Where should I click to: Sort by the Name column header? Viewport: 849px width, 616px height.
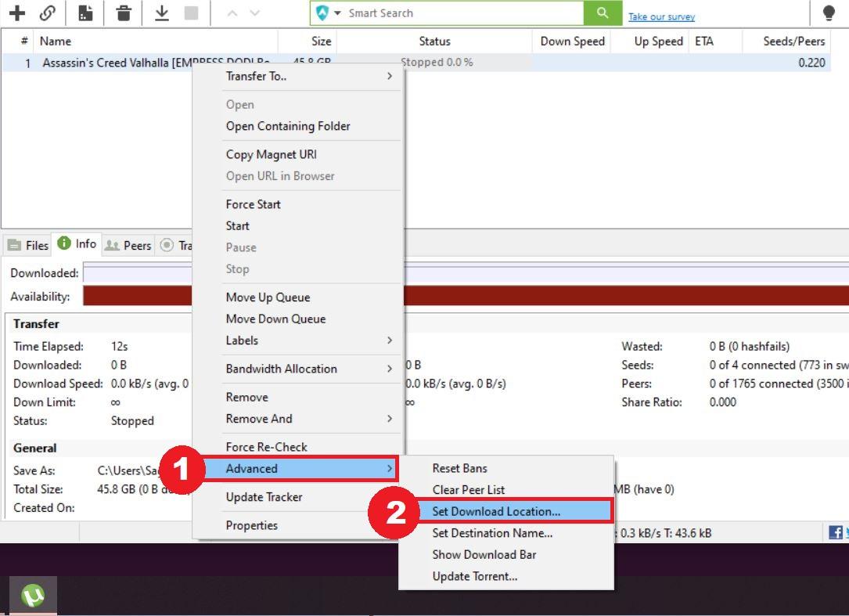coord(156,41)
